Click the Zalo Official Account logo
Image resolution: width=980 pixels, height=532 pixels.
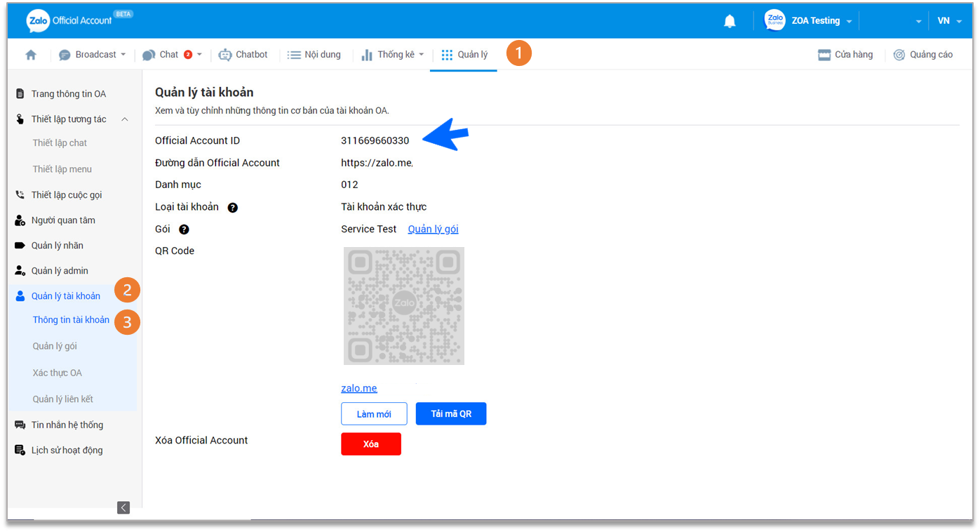69,20
